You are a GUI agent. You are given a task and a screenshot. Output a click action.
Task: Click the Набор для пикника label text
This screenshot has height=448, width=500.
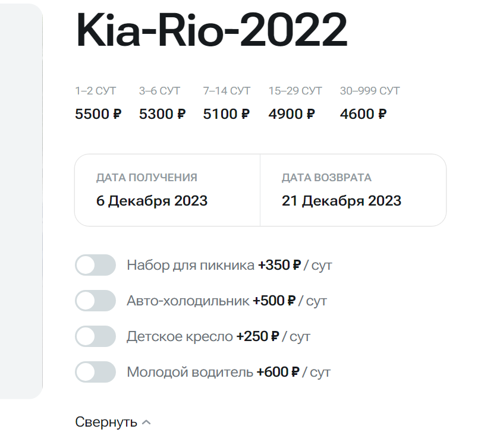click(190, 265)
